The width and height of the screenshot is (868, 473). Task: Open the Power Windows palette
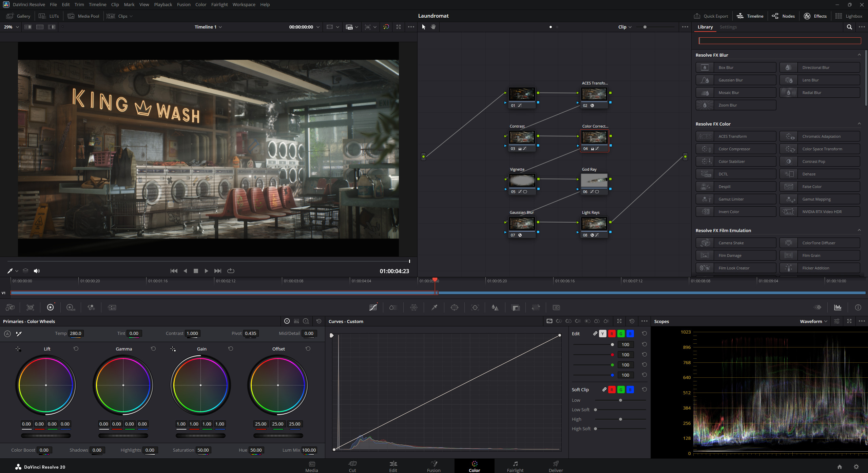click(455, 307)
